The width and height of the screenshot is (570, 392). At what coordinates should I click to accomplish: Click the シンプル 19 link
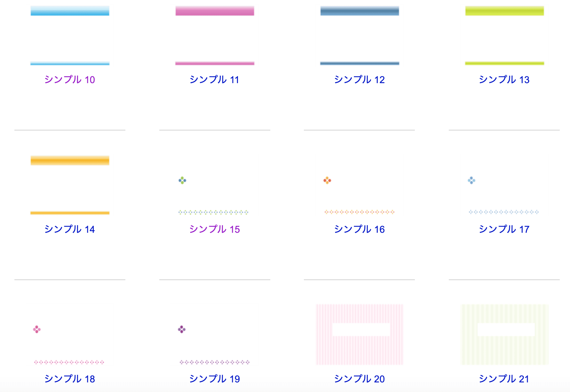(x=214, y=379)
